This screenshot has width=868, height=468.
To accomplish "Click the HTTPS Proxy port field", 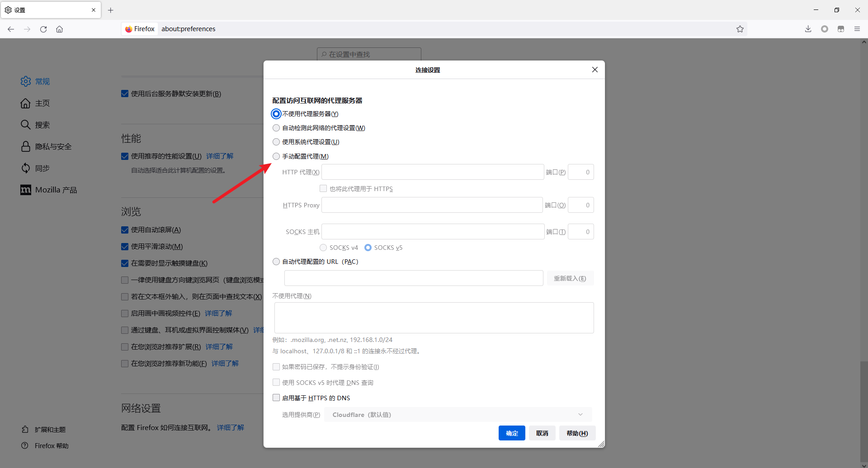I will (581, 205).
